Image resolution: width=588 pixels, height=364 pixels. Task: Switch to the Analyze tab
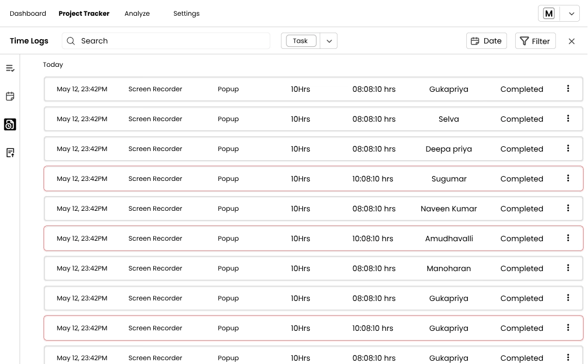click(137, 14)
